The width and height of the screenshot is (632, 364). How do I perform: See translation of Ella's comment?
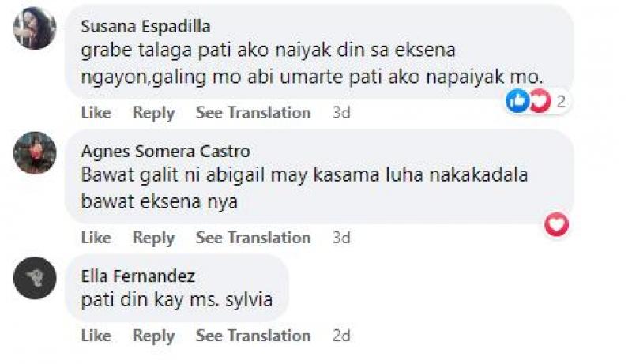click(x=253, y=336)
